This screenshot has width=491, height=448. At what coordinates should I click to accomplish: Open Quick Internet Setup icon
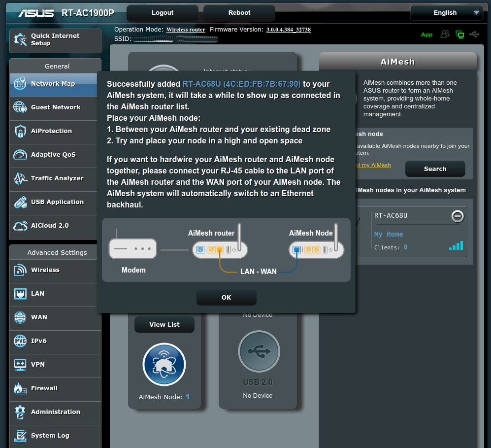point(20,39)
